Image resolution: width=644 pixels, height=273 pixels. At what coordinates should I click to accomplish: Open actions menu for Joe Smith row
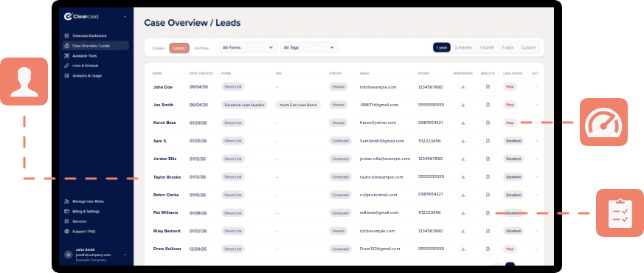coord(537,105)
